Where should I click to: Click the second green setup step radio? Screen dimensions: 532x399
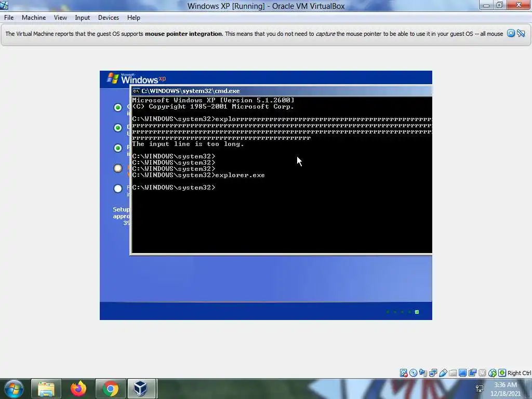click(118, 128)
